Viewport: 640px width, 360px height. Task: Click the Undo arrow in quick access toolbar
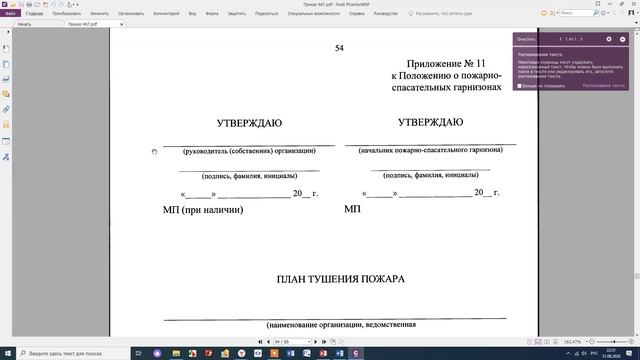[53, 4]
